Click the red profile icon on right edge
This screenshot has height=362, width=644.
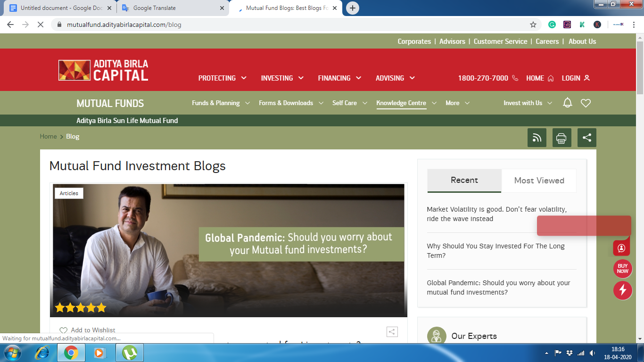[x=621, y=248]
